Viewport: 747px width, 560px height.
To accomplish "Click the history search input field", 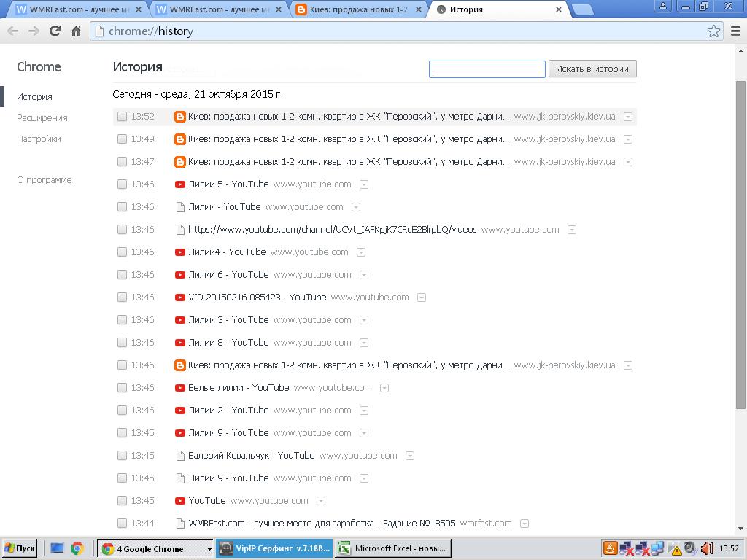I will [x=487, y=69].
